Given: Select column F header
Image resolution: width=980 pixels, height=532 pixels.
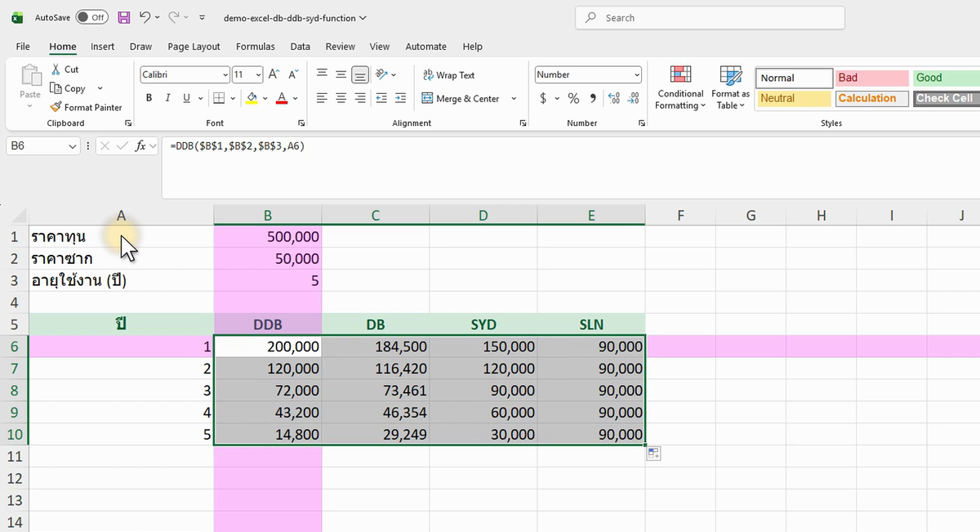Looking at the screenshot, I should pos(680,216).
